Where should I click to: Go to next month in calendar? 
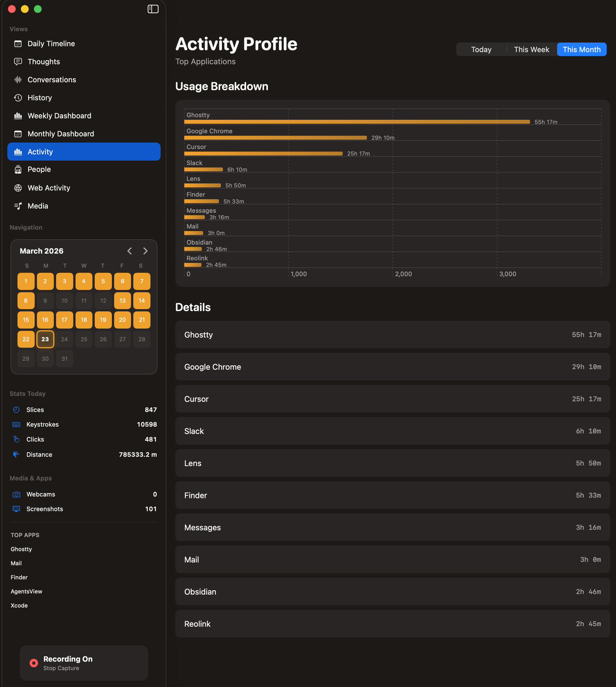pos(145,251)
